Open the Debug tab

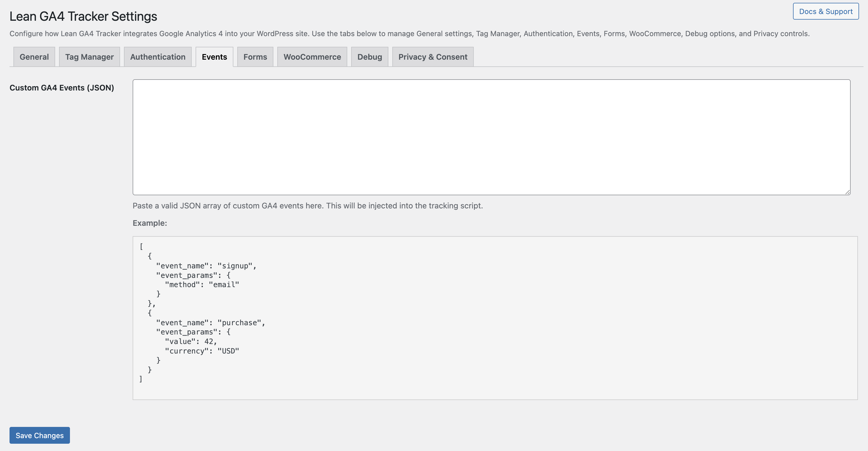point(370,57)
